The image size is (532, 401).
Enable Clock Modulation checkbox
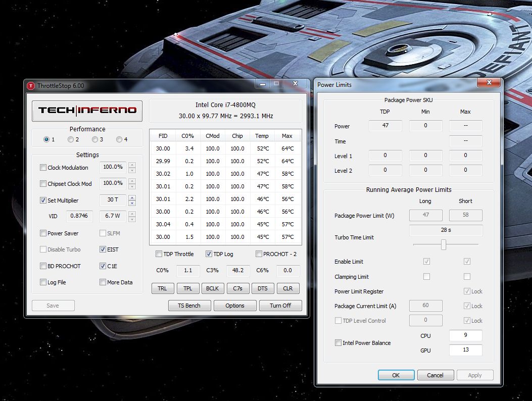pyautogui.click(x=43, y=167)
